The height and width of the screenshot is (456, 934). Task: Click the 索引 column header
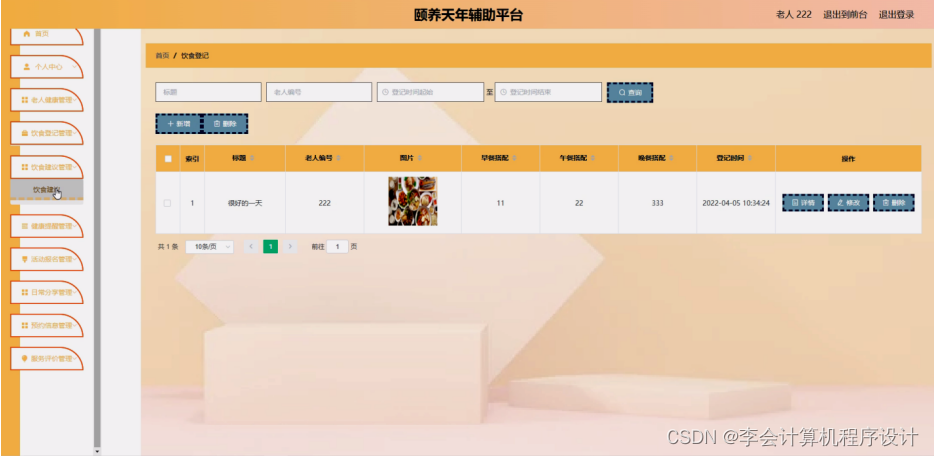pos(192,159)
